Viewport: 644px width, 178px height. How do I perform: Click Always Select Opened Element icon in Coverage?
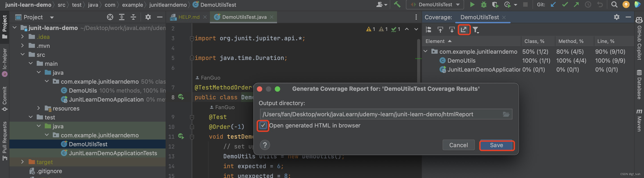(x=452, y=30)
